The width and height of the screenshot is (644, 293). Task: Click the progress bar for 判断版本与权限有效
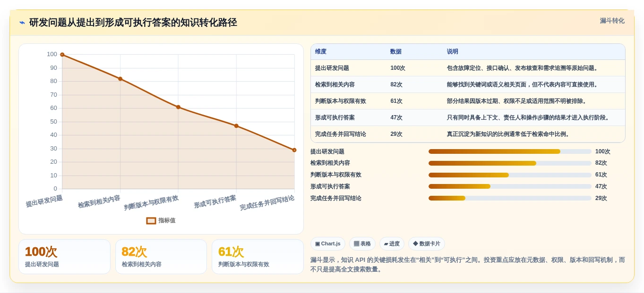[x=510, y=175]
